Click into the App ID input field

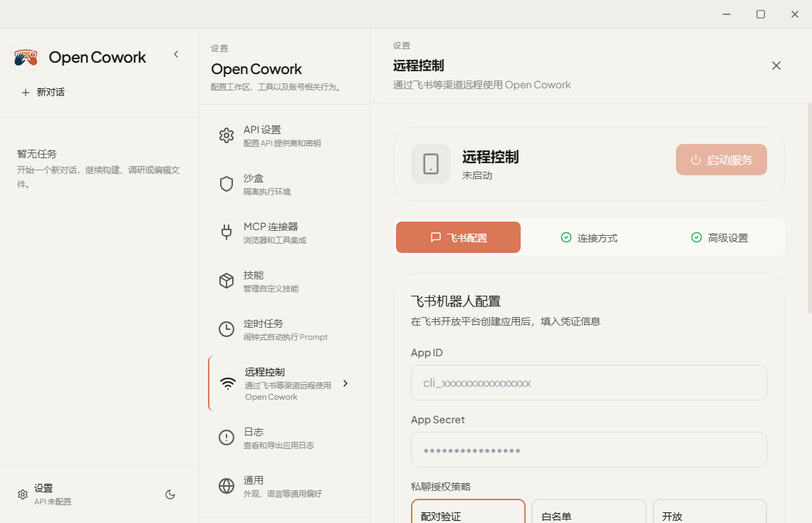click(589, 383)
